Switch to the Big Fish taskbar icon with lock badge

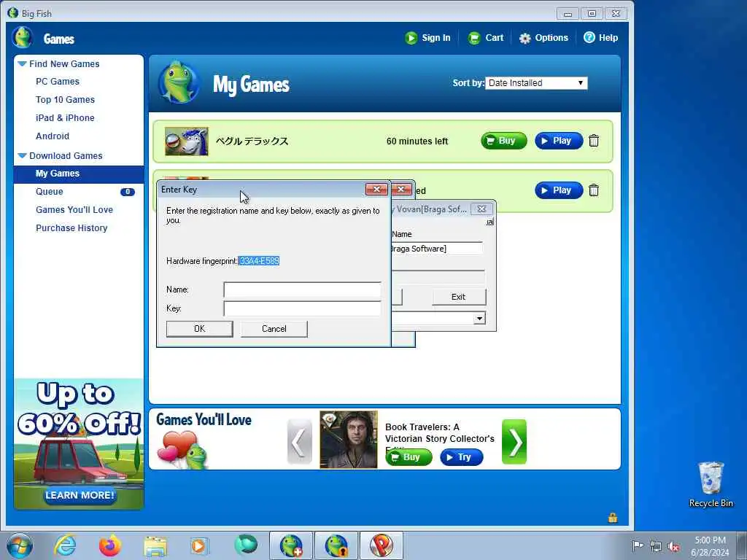coord(336,545)
